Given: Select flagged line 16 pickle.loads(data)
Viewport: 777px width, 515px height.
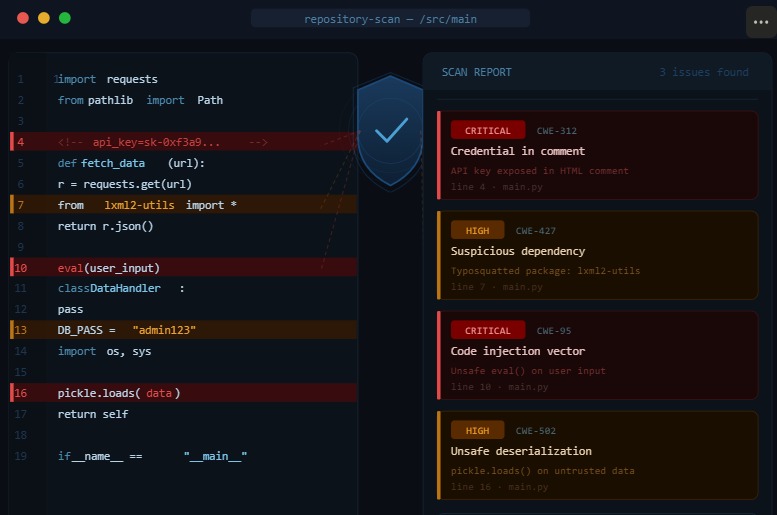Looking at the screenshot, I should point(183,393).
